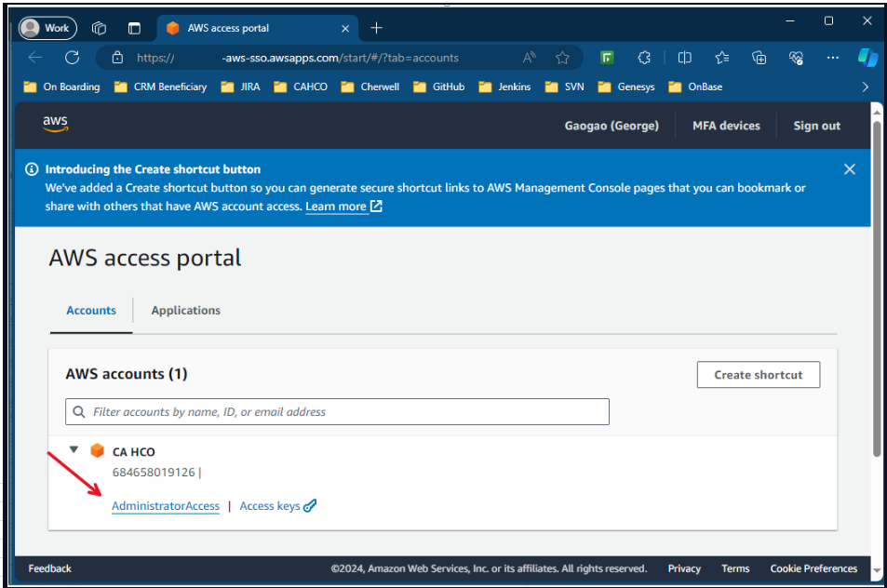887x588 pixels.
Task: Open the Privacy footer link
Action: click(684, 568)
